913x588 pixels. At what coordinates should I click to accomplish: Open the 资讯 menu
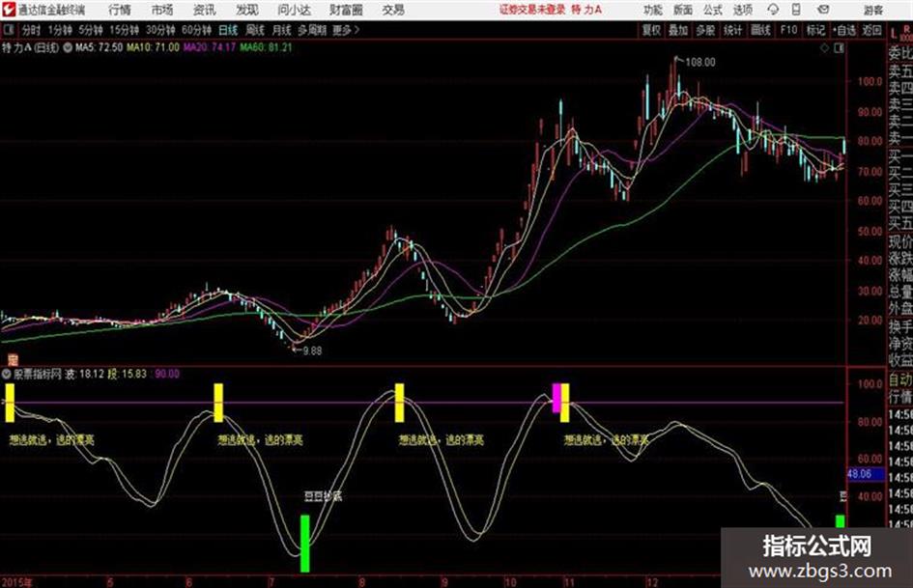205,10
